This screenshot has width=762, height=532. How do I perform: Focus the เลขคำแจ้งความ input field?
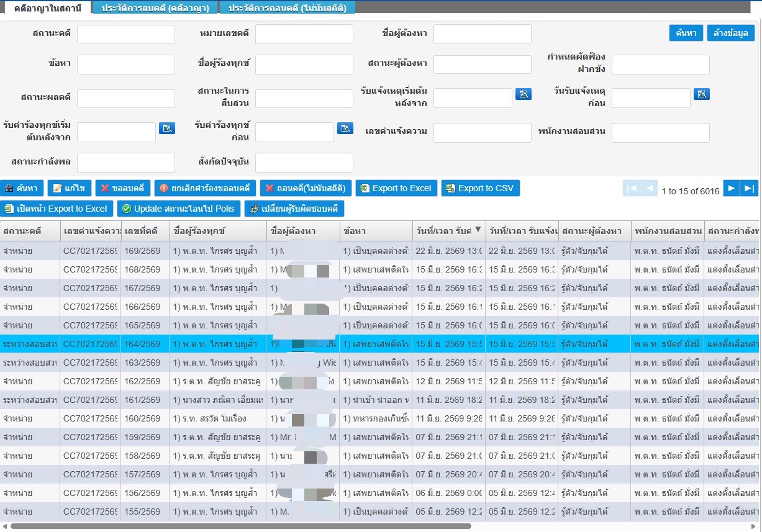point(483,132)
